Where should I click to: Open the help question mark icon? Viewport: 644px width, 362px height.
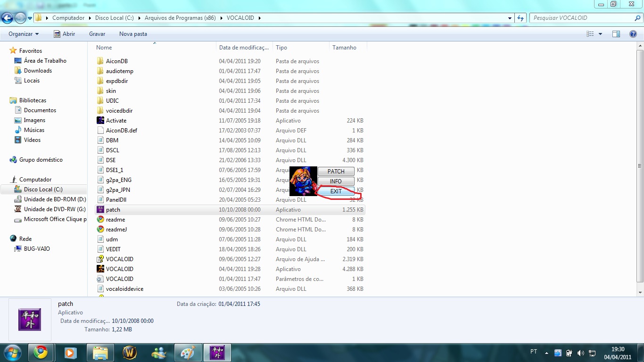tap(633, 34)
